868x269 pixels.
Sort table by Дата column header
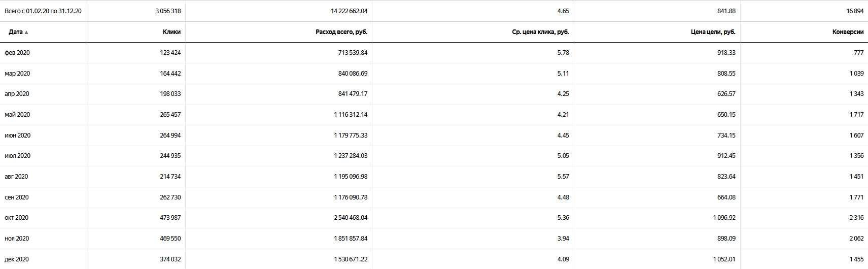15,32
